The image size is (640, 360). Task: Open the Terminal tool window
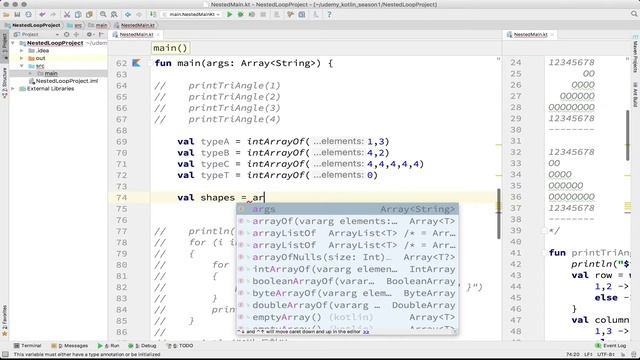28,346
